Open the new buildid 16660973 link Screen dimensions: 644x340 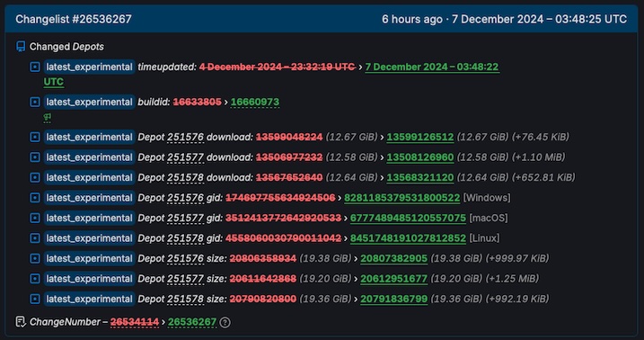[x=255, y=102]
